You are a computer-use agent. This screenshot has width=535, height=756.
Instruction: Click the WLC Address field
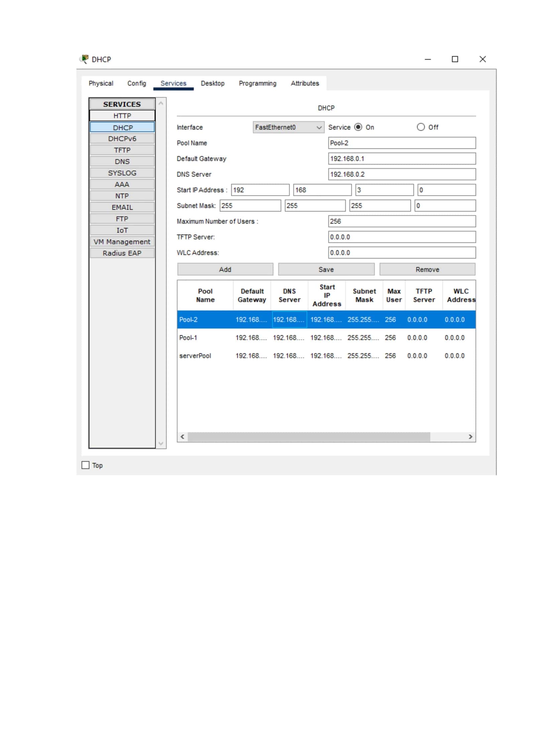click(402, 253)
